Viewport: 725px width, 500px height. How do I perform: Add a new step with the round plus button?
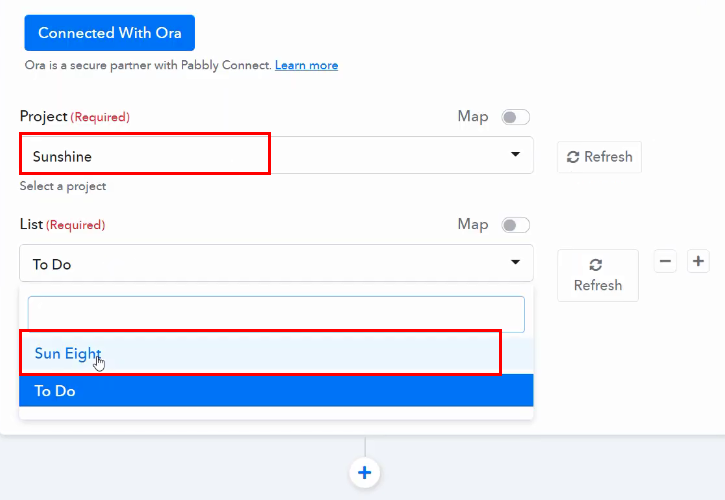click(365, 473)
